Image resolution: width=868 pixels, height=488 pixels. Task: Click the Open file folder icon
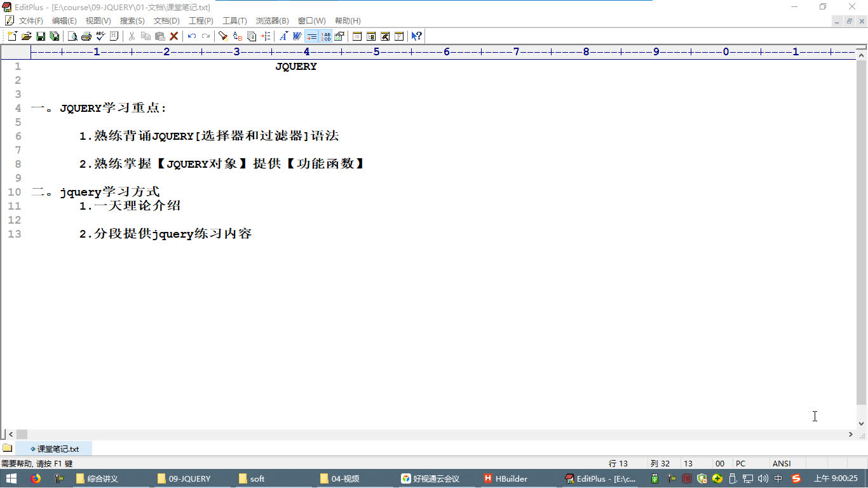coord(27,36)
